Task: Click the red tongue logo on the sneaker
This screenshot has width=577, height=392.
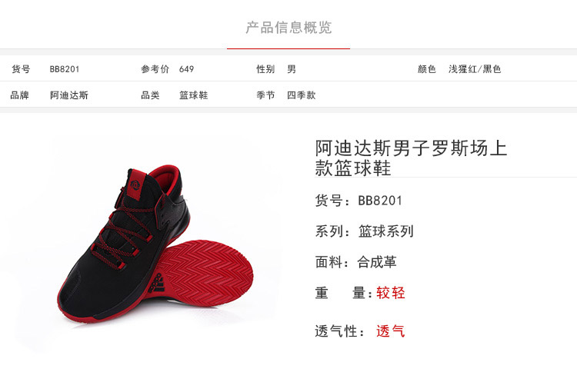Action: click(x=135, y=184)
